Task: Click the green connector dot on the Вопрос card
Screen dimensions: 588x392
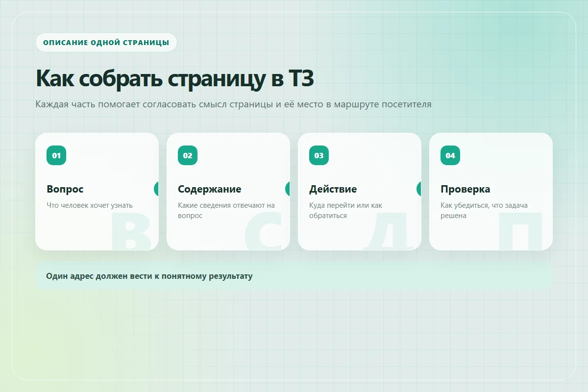Action: click(156, 189)
